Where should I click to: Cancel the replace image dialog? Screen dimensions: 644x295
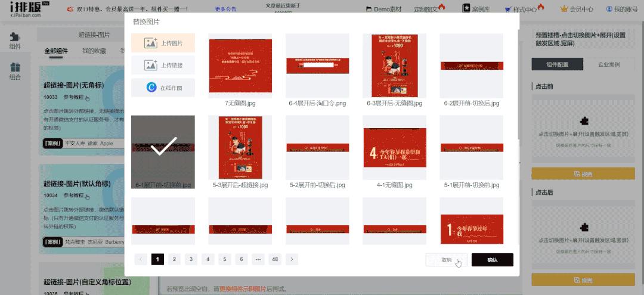pyautogui.click(x=447, y=260)
